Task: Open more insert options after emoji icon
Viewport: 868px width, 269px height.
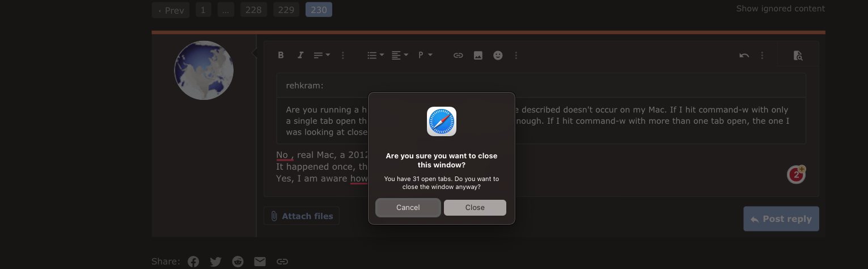Action: tap(516, 55)
